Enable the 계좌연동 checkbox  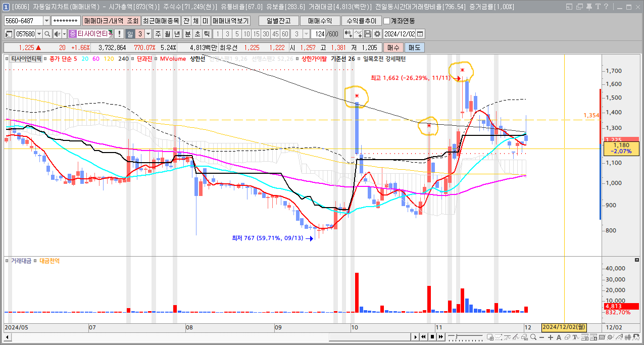coord(387,21)
